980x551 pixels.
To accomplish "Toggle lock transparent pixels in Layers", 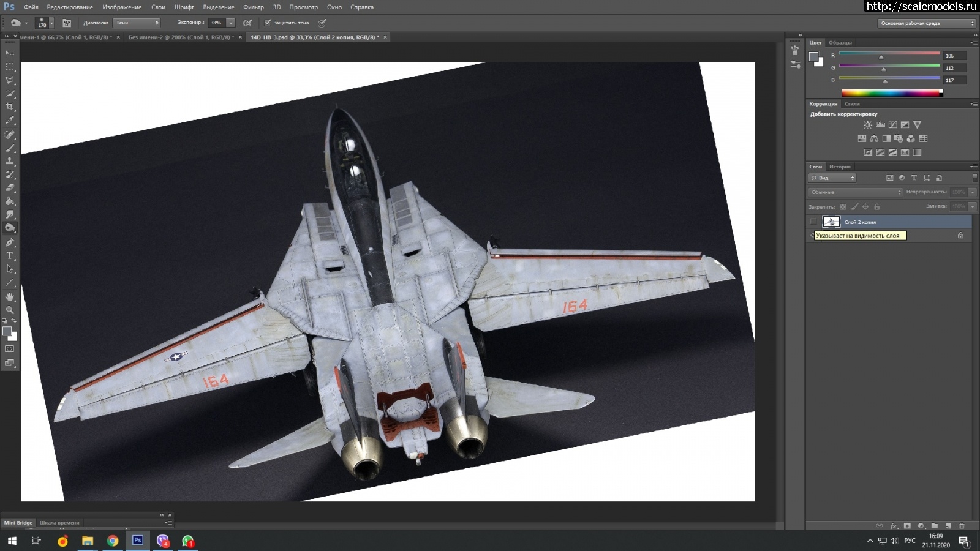I will click(x=843, y=207).
